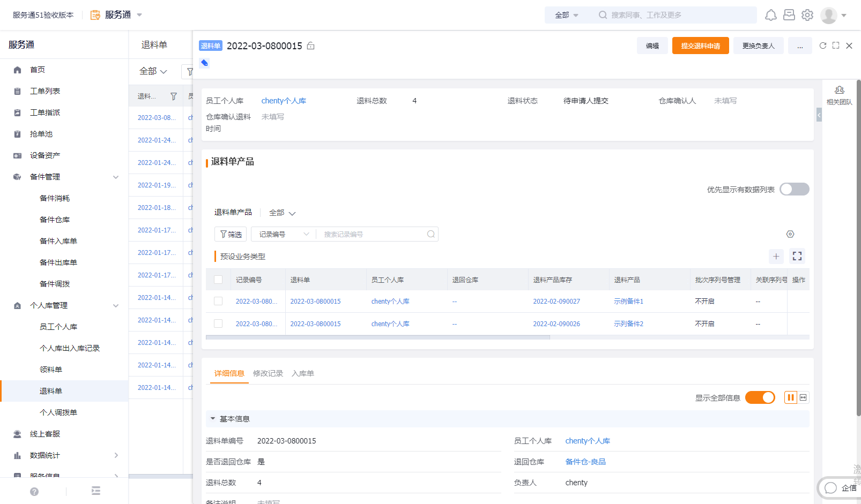Click the lock icon beside 2022-03-0800015
Image resolution: width=861 pixels, height=504 pixels.
tap(310, 46)
